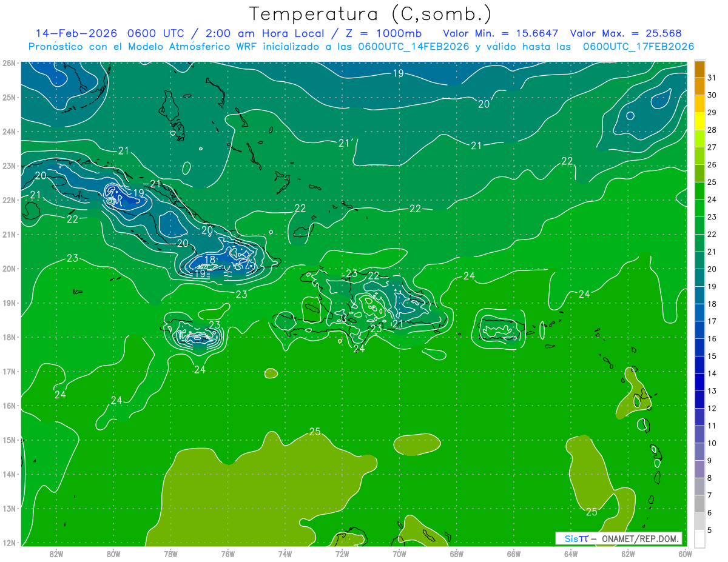
Task: Click the 20N latitude axis label
Action: [x=8, y=269]
